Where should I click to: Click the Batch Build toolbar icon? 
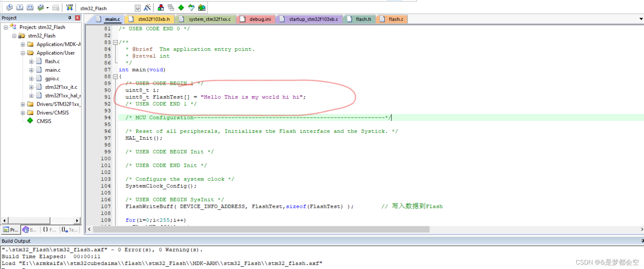[41, 8]
